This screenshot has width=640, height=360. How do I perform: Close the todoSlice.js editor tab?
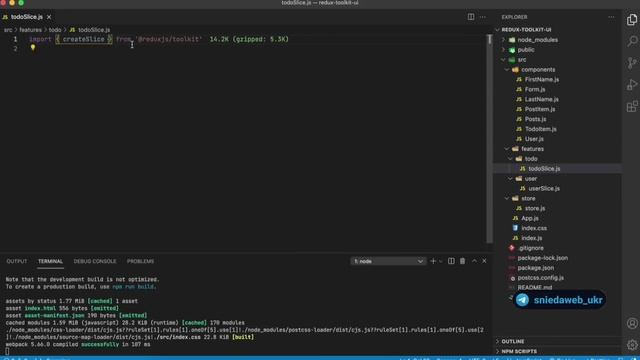(49, 17)
